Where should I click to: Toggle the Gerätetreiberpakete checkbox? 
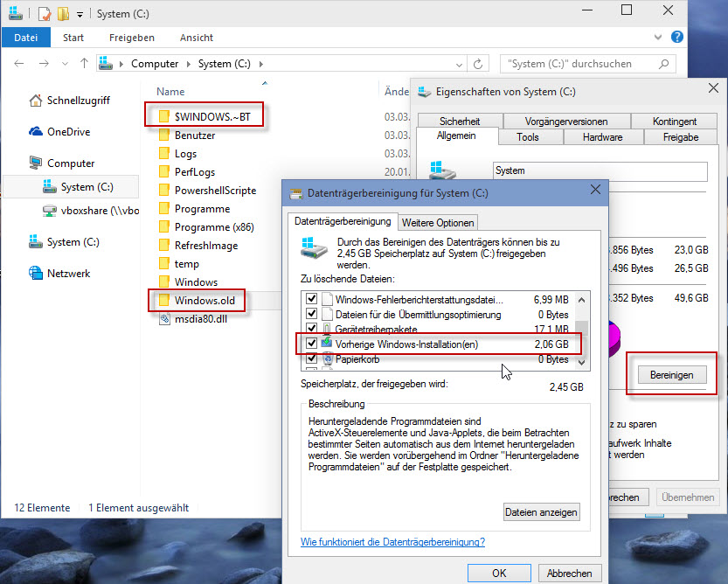(x=311, y=329)
